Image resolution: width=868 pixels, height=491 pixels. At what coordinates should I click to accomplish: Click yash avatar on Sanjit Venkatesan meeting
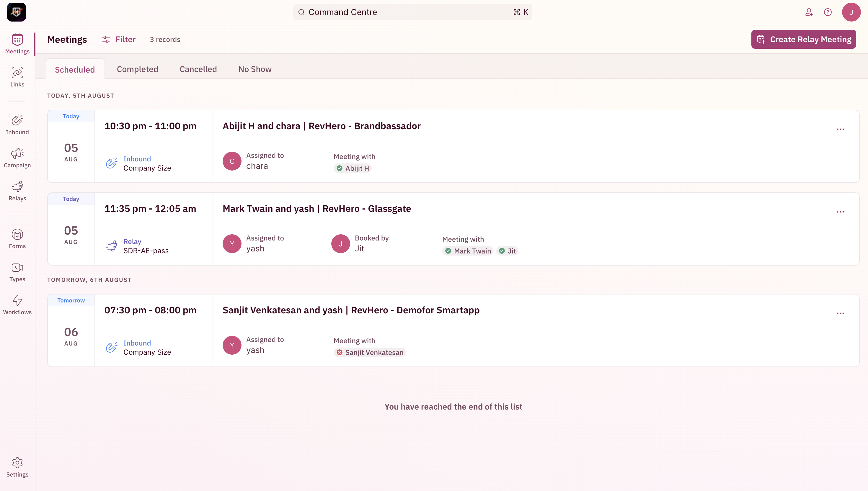[x=232, y=345]
